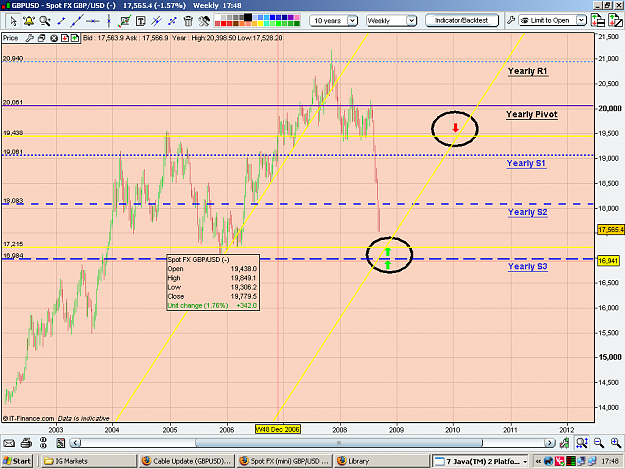Select the horizontal line drawing tool
Screen dimensions: 625x469
[x=92, y=21]
